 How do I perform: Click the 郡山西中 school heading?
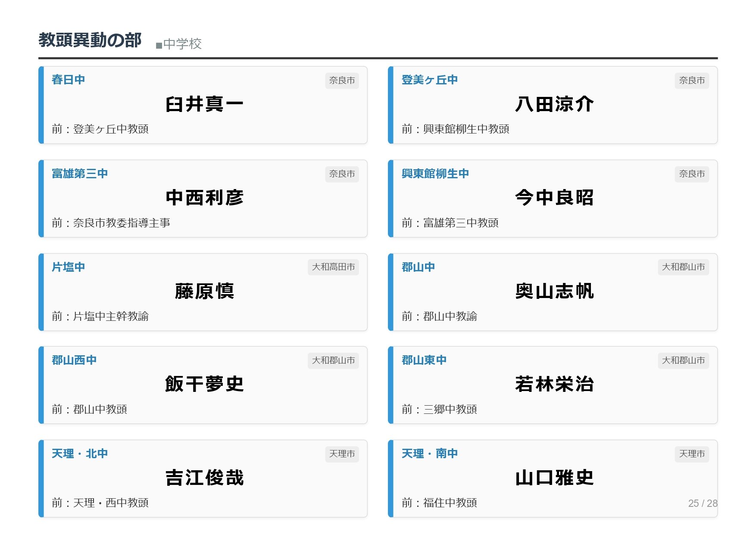pos(74,360)
